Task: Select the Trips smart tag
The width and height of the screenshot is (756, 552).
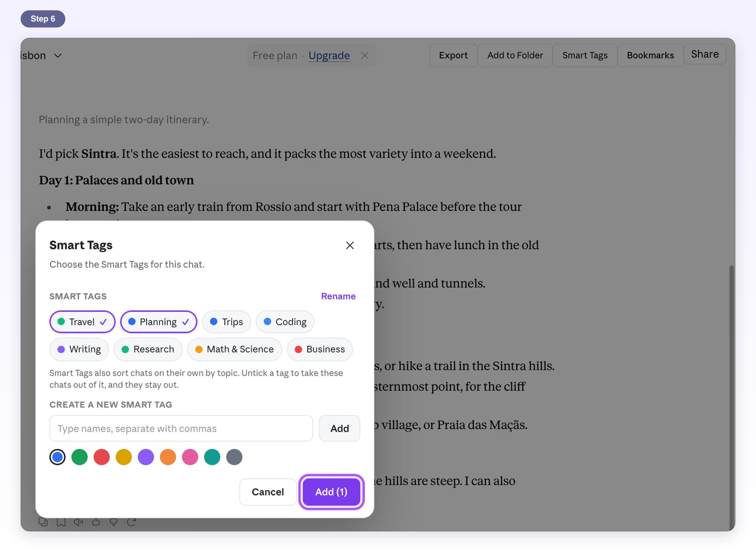Action: click(226, 322)
